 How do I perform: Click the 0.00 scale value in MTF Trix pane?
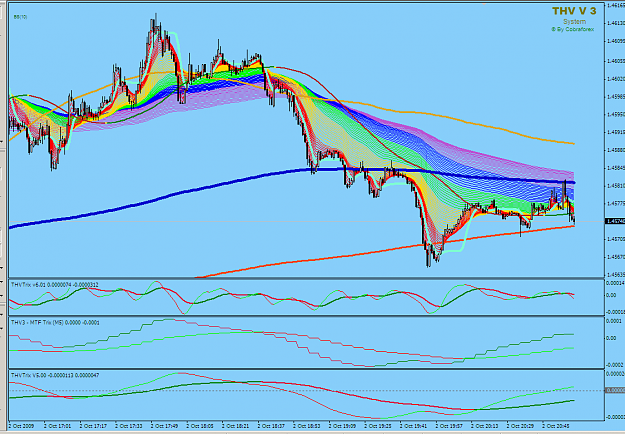[x=611, y=338]
